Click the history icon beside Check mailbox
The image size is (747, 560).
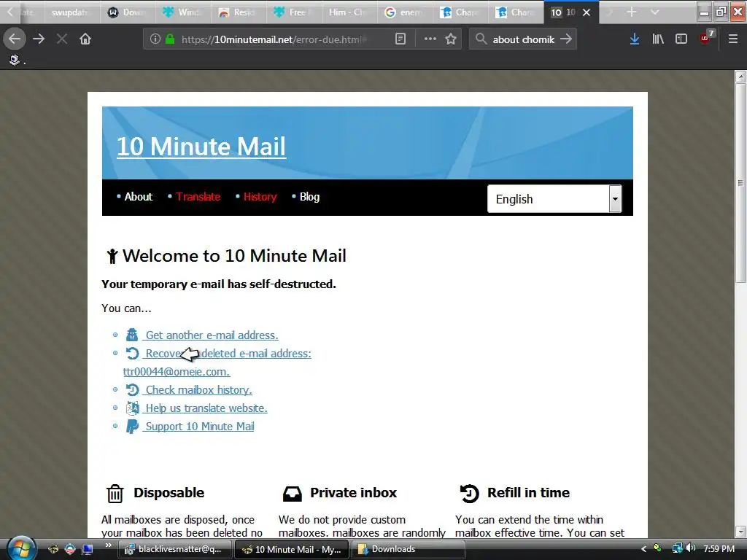coord(133,390)
